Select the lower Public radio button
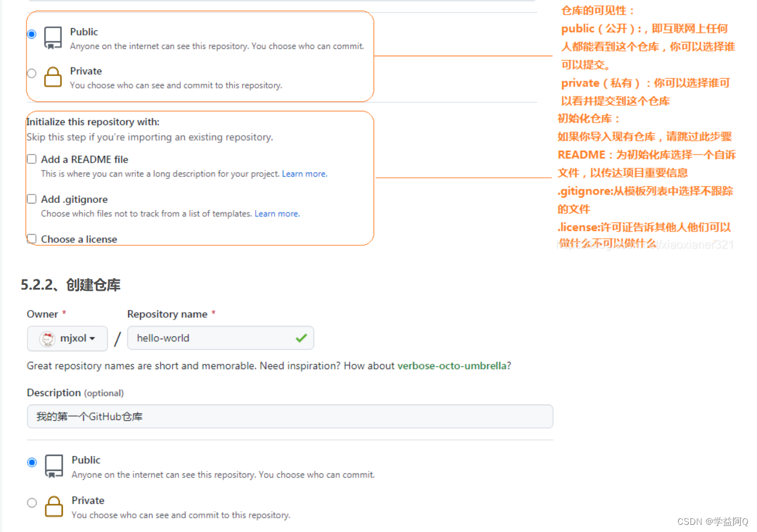Screen dimensions: 757x532 (32, 463)
